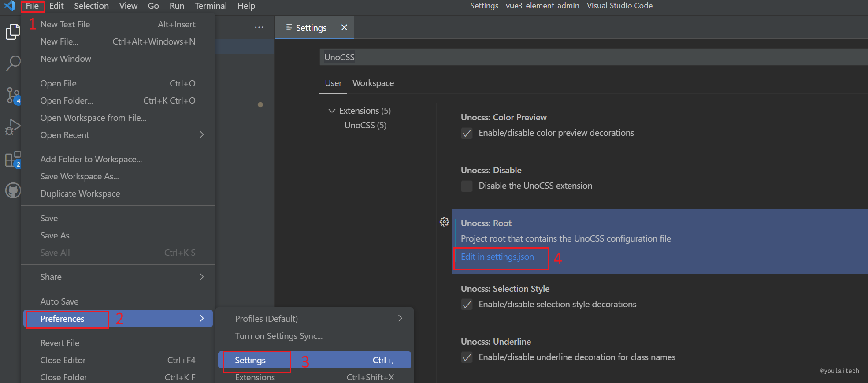Screen dimensions: 868x383
Task: Choose New Window
Action: 118,59
